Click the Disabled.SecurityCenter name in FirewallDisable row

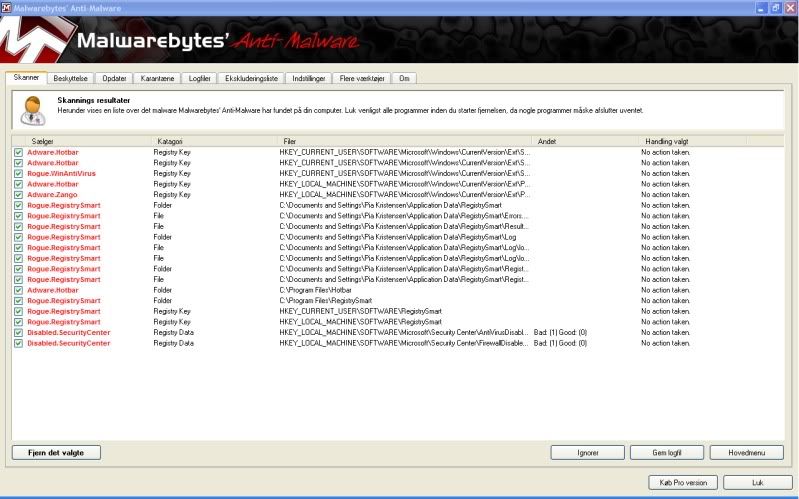click(68, 343)
